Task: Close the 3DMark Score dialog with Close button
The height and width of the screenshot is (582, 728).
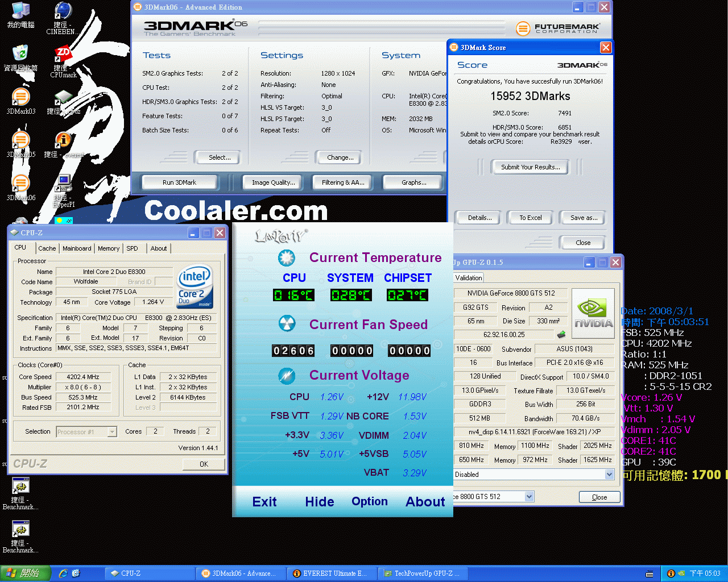Action: [581, 243]
